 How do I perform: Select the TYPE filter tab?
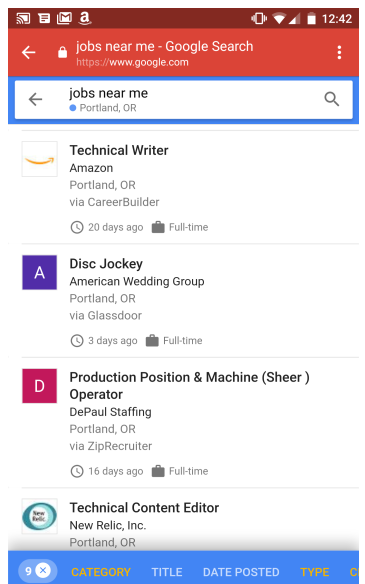pyautogui.click(x=315, y=572)
